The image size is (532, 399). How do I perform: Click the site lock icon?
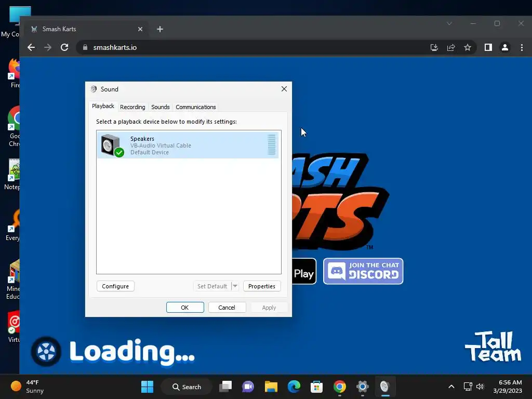(85, 47)
